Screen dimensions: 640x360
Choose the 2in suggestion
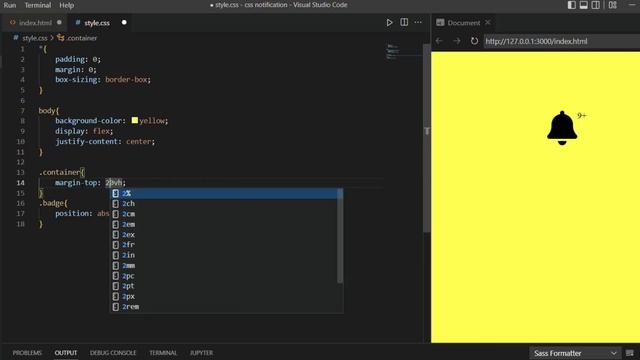coord(226,255)
